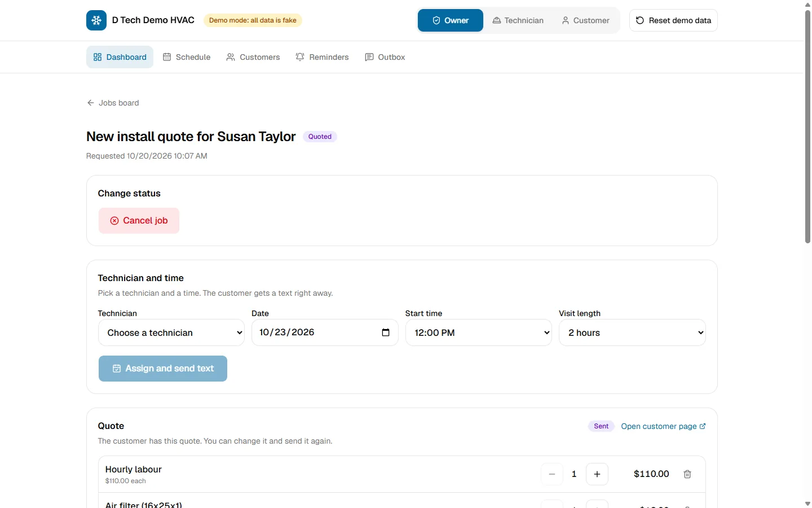Click Reset demo data button
This screenshot has height=508, width=812.
[673, 20]
